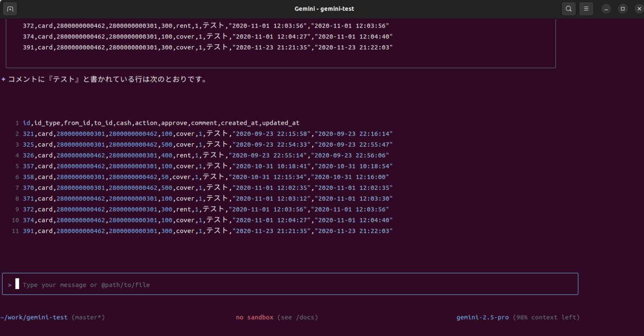Viewport: 644px width, 336px height.
Task: Click the search icon in title bar
Action: click(x=569, y=9)
